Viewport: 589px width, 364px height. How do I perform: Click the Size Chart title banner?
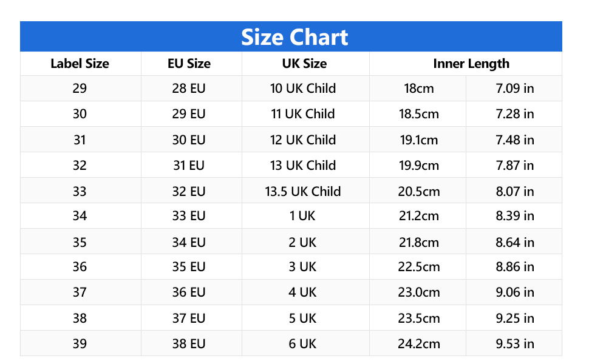[x=294, y=37]
